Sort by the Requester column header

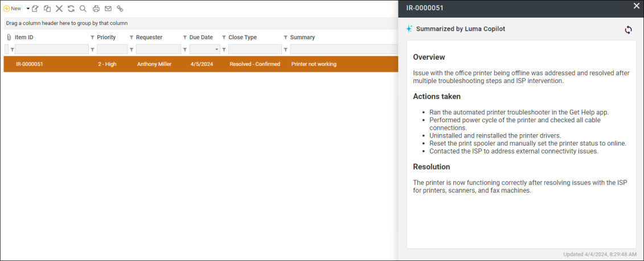(x=149, y=38)
